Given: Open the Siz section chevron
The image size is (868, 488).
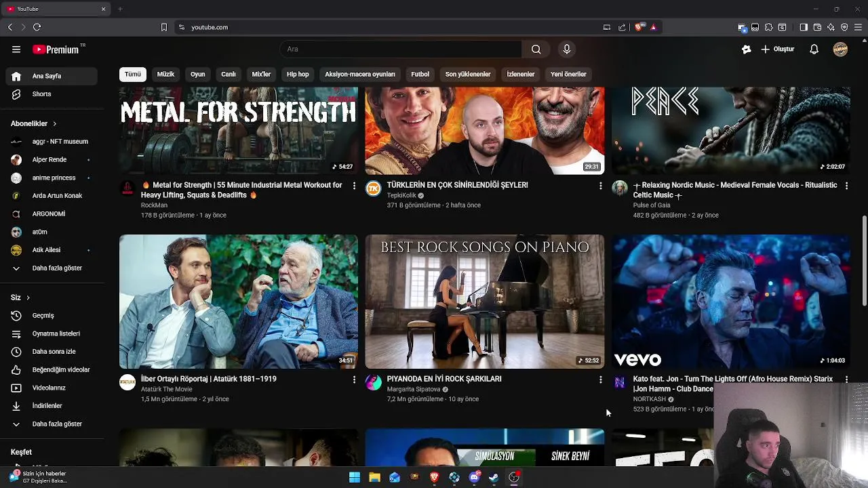Looking at the screenshot, I should pyautogui.click(x=28, y=298).
